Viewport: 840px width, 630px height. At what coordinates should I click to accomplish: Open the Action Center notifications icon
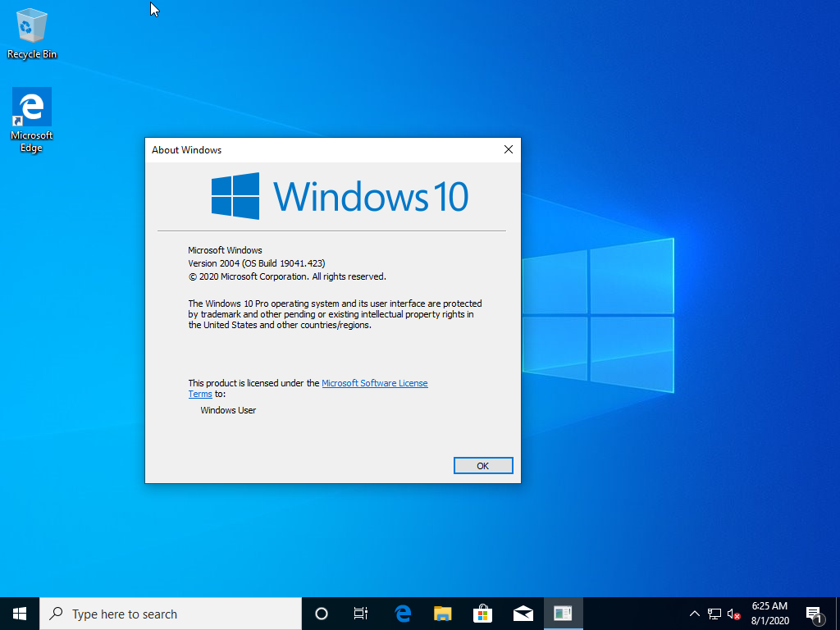[815, 614]
